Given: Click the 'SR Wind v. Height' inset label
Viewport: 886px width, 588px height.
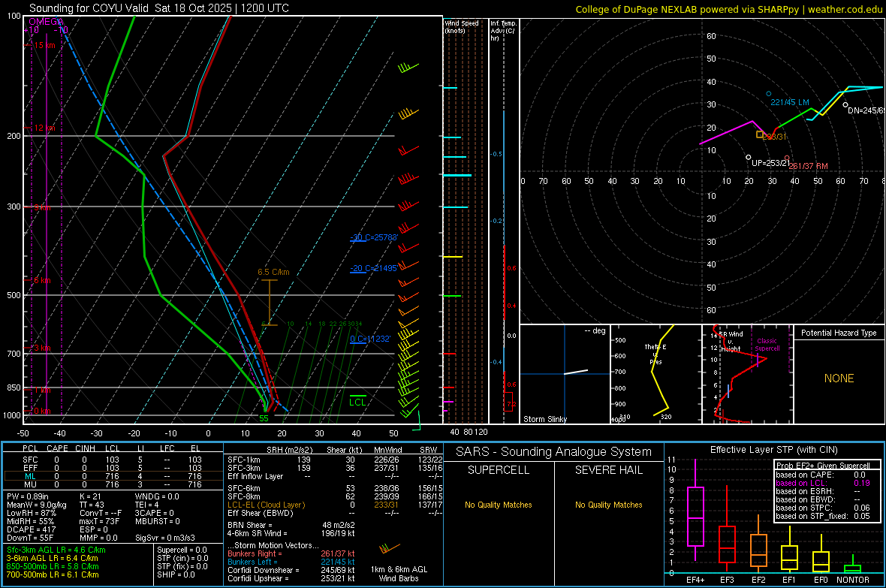Looking at the screenshot, I should pyautogui.click(x=731, y=342).
